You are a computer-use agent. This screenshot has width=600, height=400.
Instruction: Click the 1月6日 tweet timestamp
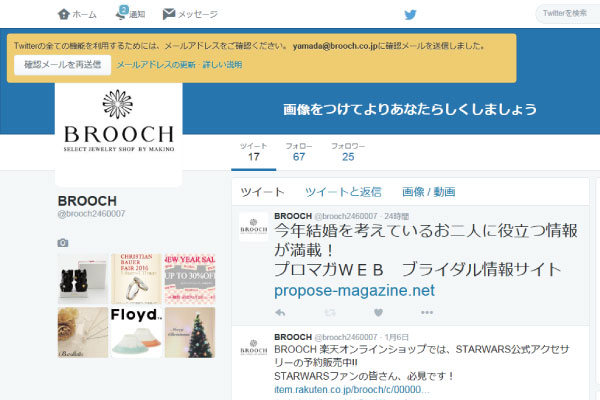[x=396, y=337]
